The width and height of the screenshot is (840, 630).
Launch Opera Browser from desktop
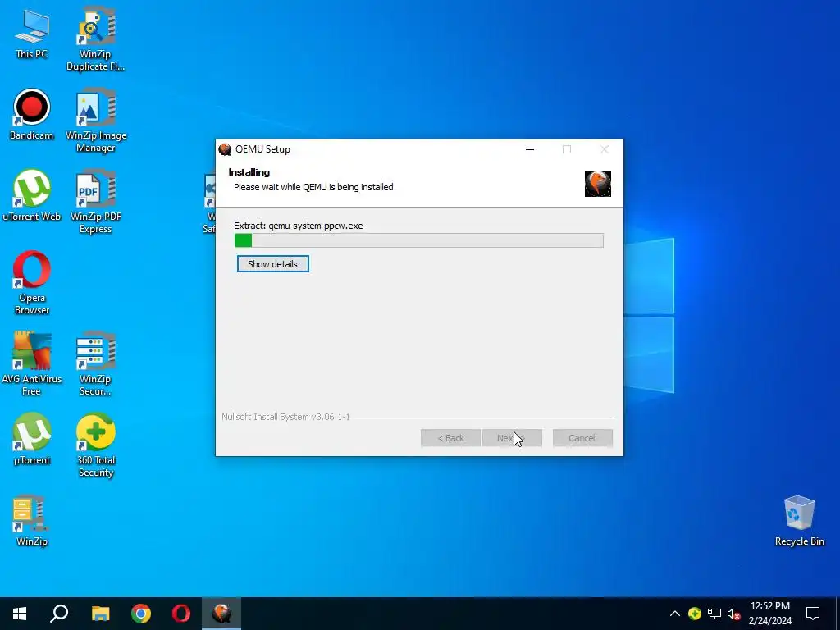[32, 282]
